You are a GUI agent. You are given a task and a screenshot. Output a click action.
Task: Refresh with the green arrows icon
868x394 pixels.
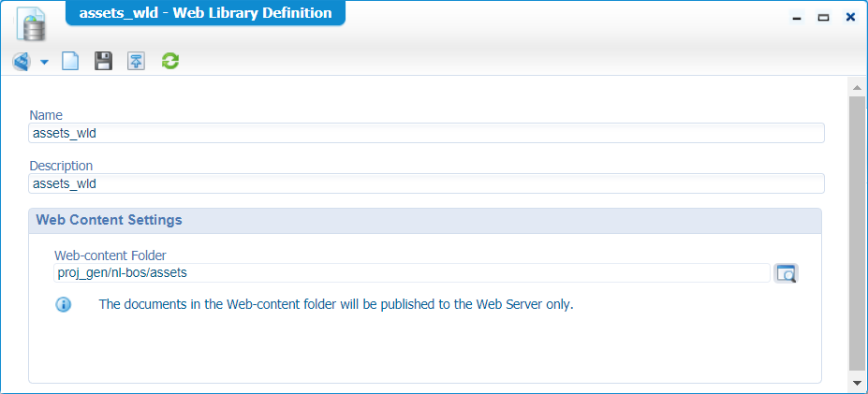point(169,62)
